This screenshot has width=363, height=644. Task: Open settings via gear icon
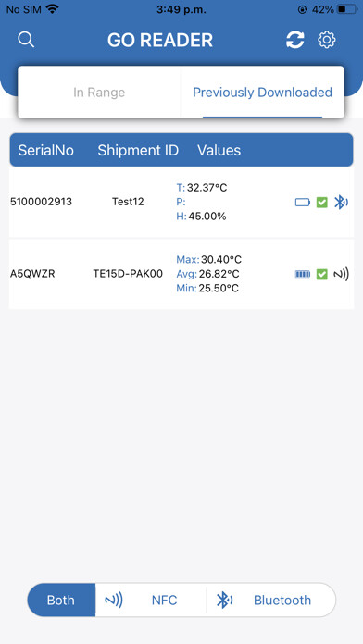click(x=327, y=40)
